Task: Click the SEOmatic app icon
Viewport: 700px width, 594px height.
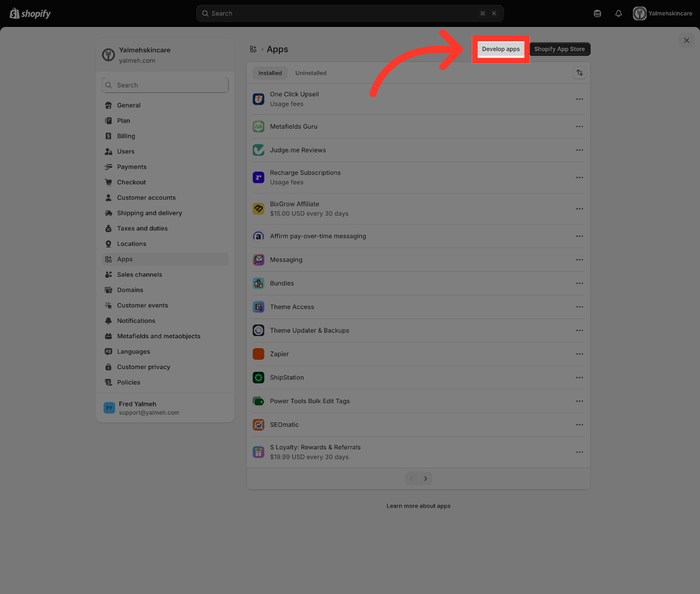Action: (258, 425)
